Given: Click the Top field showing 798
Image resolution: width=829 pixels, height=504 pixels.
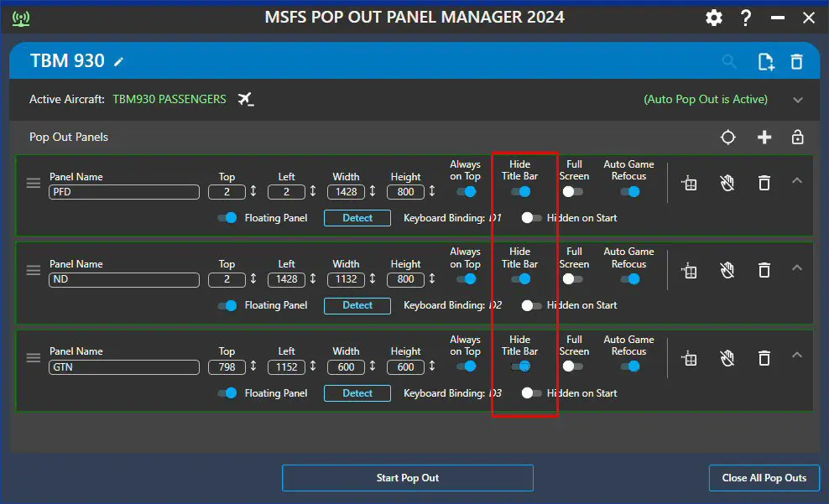Looking at the screenshot, I should tap(227, 367).
